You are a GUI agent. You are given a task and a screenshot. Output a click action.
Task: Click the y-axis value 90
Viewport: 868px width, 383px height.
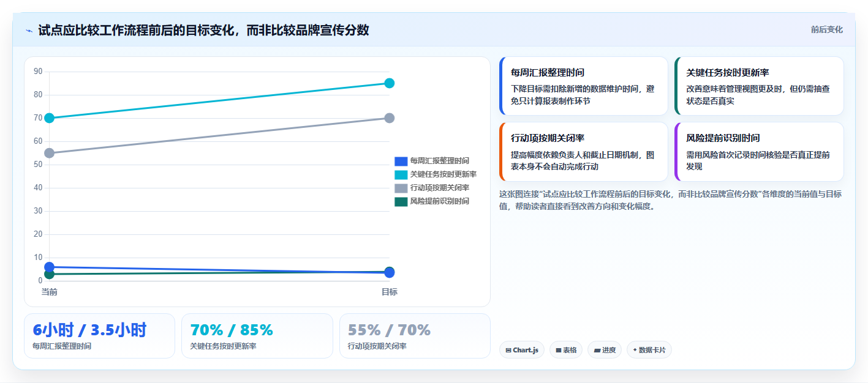point(38,72)
